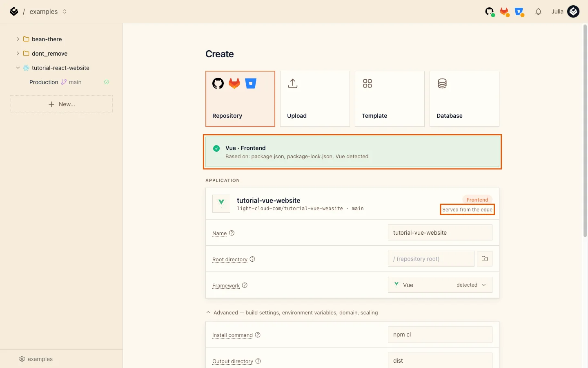The image size is (588, 368).
Task: Click the Vue logo beside tutorial-vue-website
Action: pos(221,203)
